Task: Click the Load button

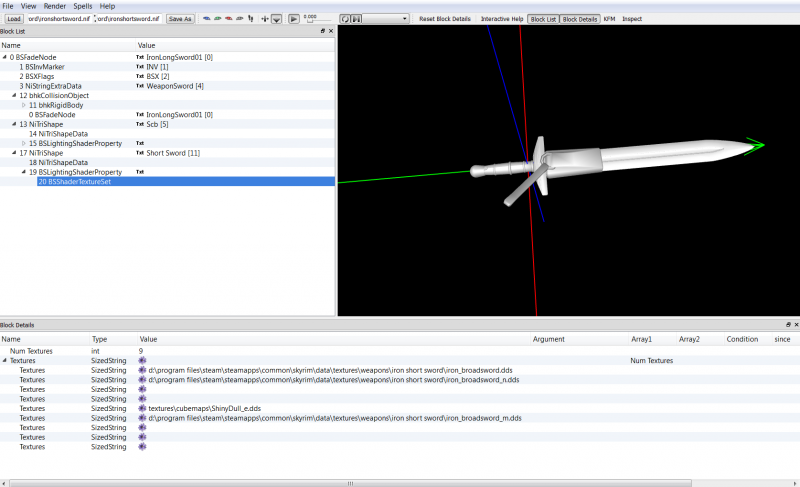Action: click(13, 19)
